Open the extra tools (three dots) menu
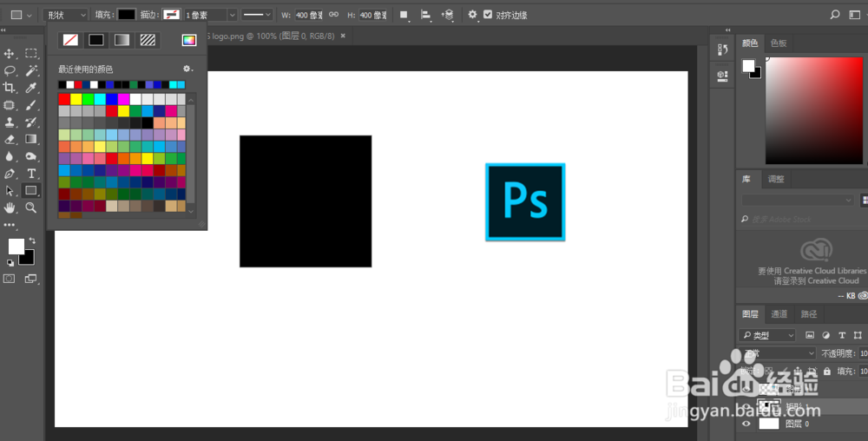Image resolution: width=868 pixels, height=441 pixels. point(10,225)
